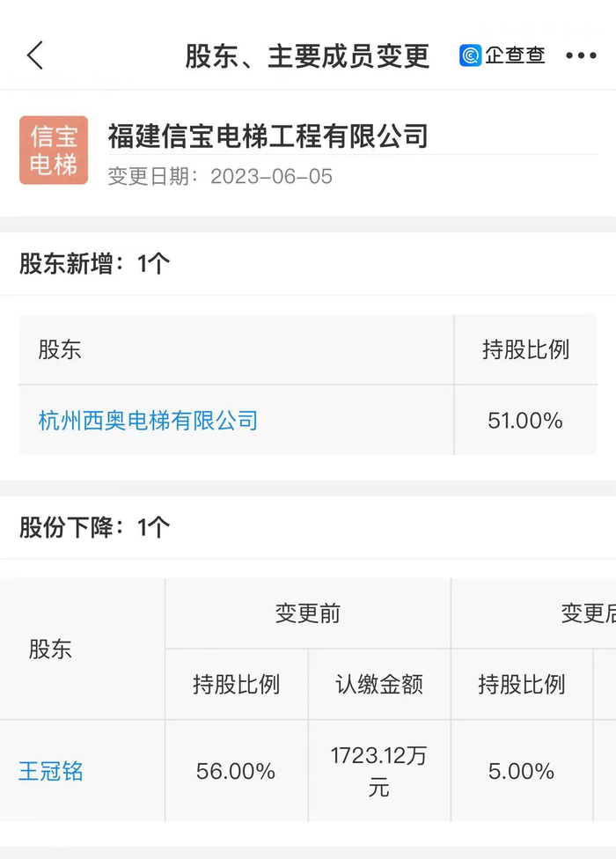Tap the 5.00% post-change percentage cell
616x859 pixels.
[522, 772]
